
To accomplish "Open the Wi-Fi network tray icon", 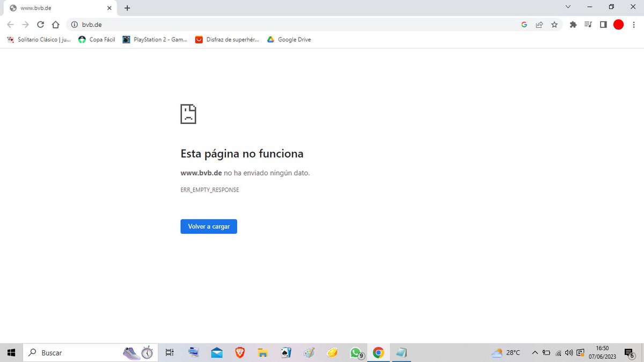I will point(558,352).
